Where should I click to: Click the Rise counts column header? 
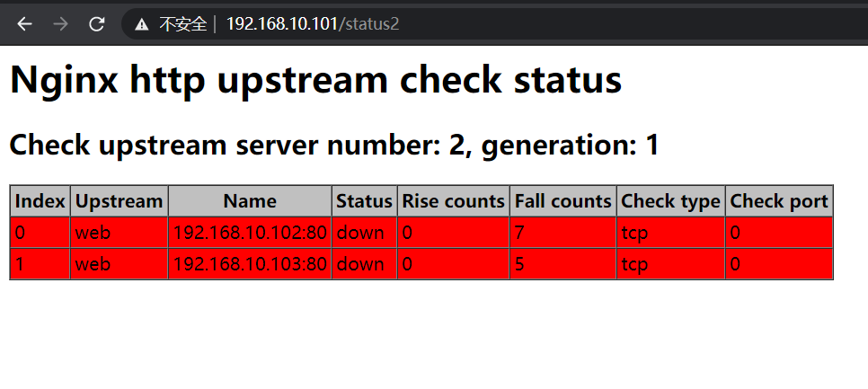click(x=454, y=201)
